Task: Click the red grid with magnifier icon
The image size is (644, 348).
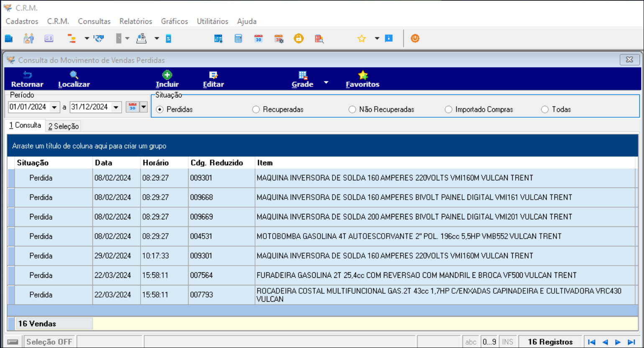Action: [x=319, y=39]
